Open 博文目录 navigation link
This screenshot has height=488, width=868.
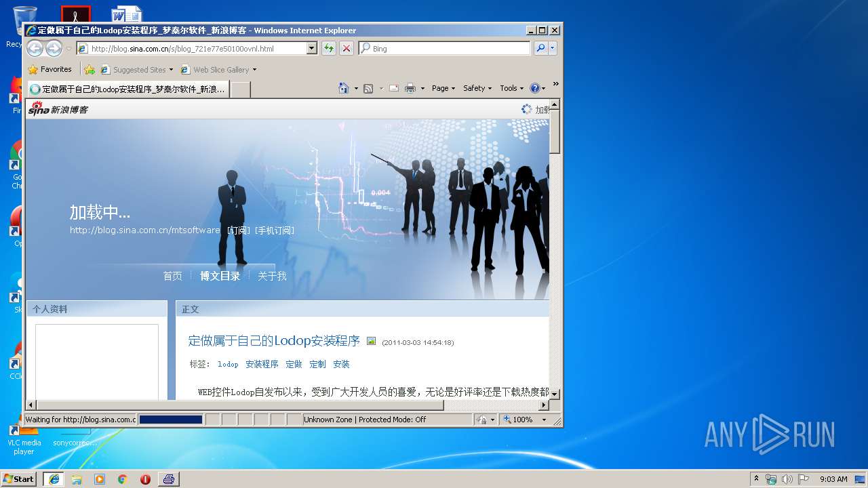[220, 276]
